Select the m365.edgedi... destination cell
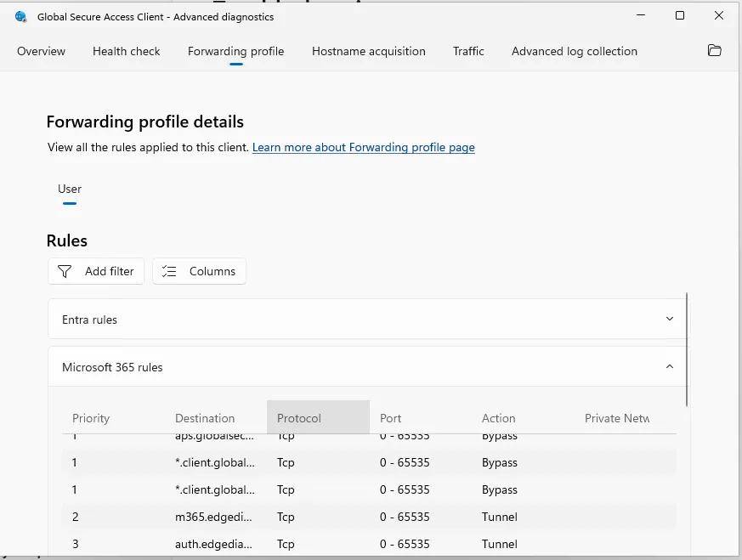The width and height of the screenshot is (742, 560). coord(213,517)
